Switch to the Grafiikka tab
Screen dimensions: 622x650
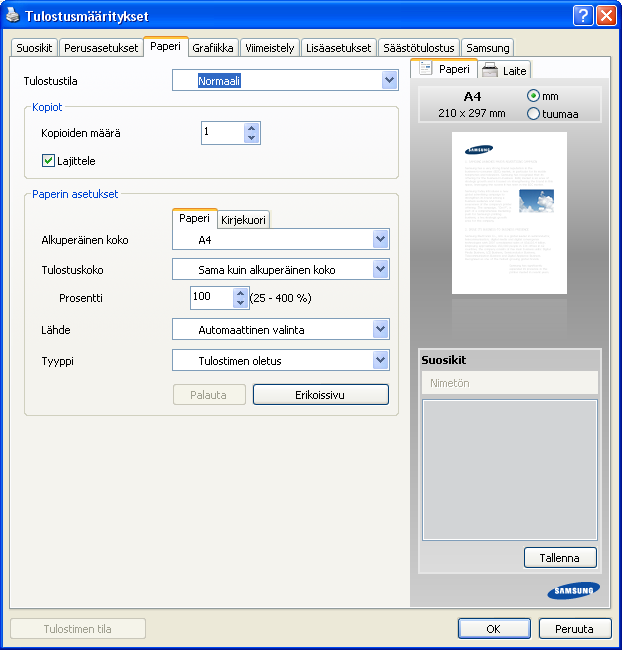click(213, 47)
